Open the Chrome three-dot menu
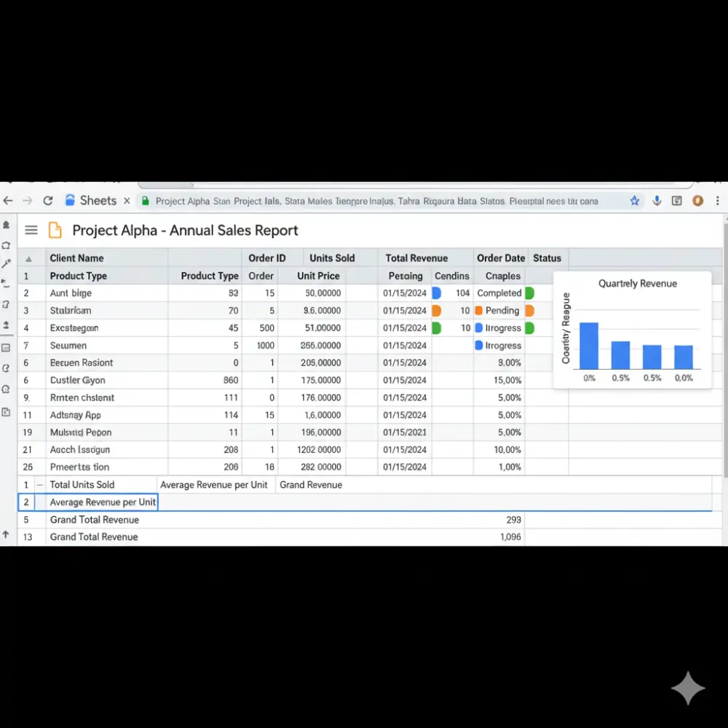 pos(719,200)
